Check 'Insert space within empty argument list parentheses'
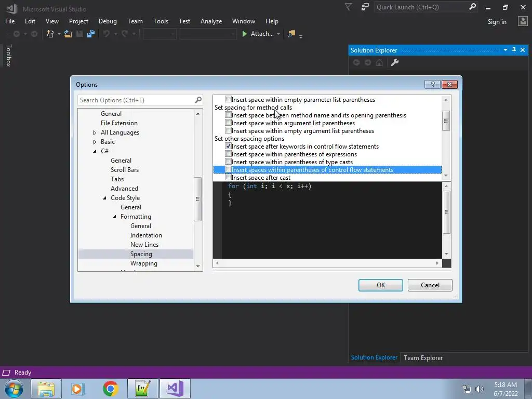Viewport: 532px width, 399px height. (x=229, y=130)
